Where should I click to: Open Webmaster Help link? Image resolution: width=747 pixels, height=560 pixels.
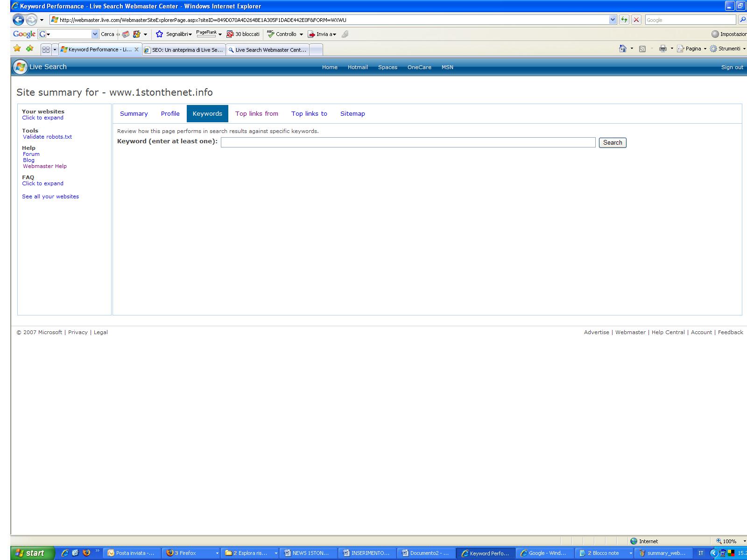pyautogui.click(x=45, y=166)
